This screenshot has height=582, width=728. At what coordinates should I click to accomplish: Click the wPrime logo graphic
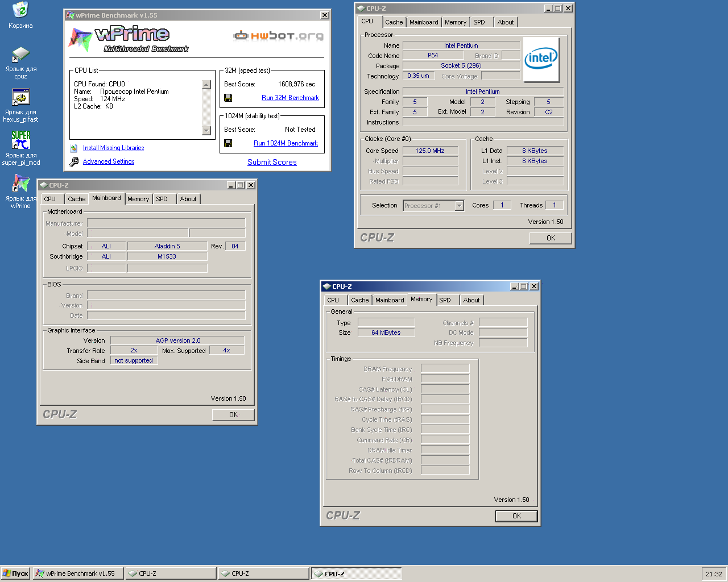click(x=129, y=39)
